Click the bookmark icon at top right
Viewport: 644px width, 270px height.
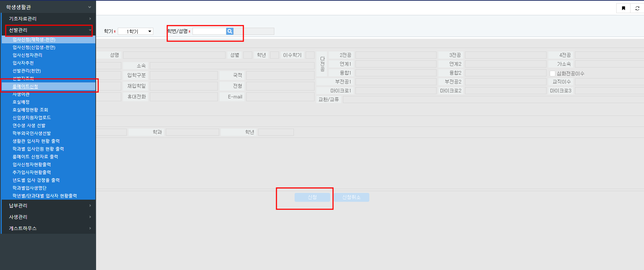pos(623,8)
